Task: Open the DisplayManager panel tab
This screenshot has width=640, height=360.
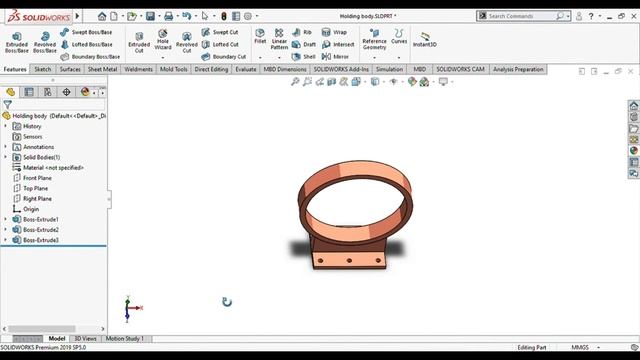Action: (x=85, y=92)
